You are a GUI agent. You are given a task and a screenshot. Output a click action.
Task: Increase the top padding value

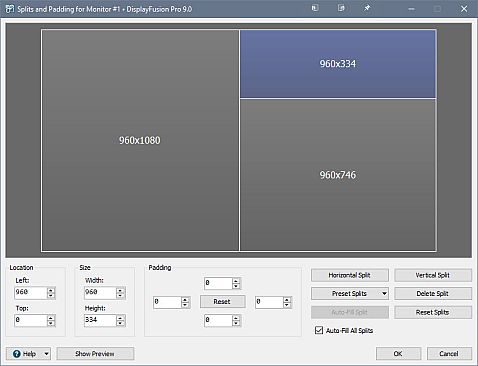(236, 281)
